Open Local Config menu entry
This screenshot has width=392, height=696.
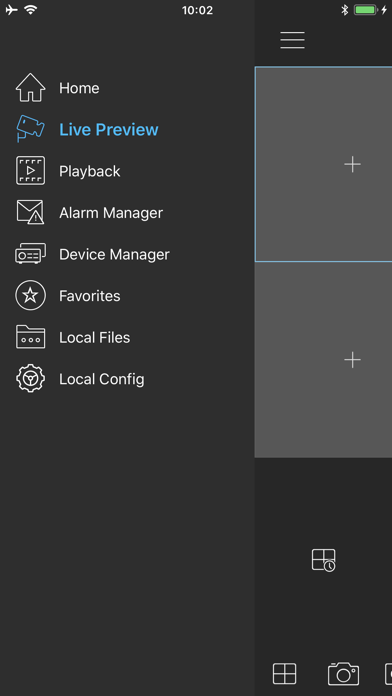[x=102, y=379]
